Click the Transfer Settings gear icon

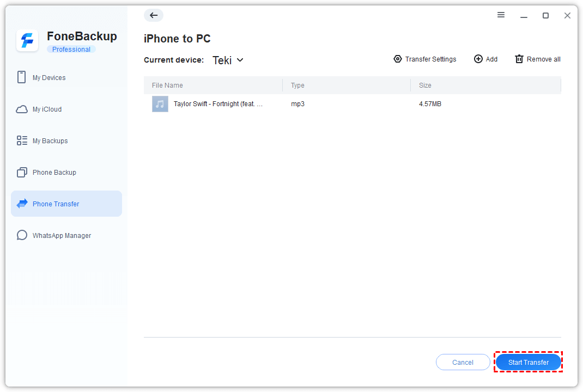pyautogui.click(x=398, y=59)
